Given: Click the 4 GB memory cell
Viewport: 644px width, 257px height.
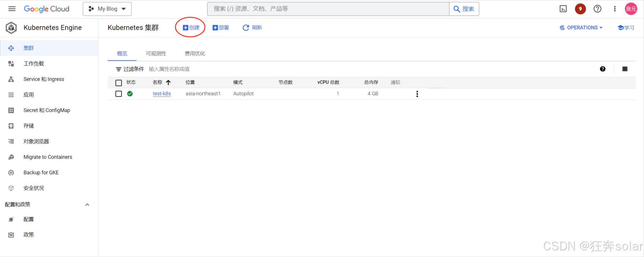Looking at the screenshot, I should (373, 94).
